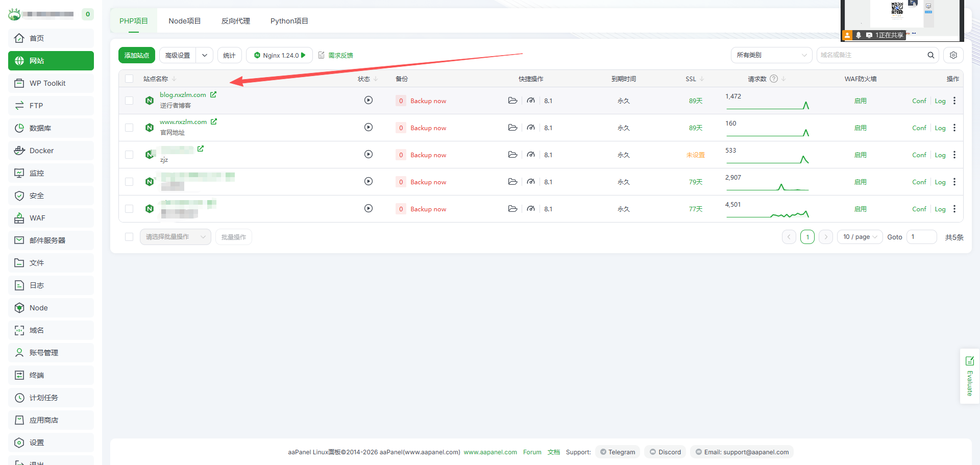Click Backup now for www.nxzlm.com
980x465 pixels.
coord(428,128)
